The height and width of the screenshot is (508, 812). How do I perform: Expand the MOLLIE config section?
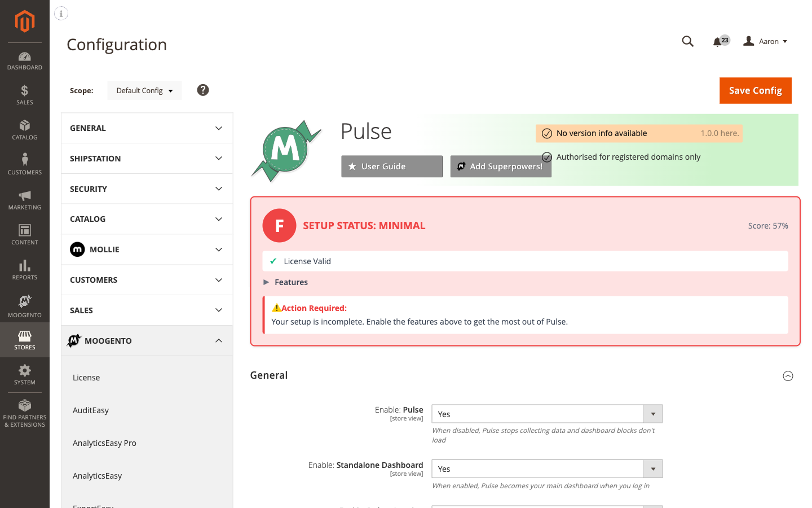click(147, 249)
